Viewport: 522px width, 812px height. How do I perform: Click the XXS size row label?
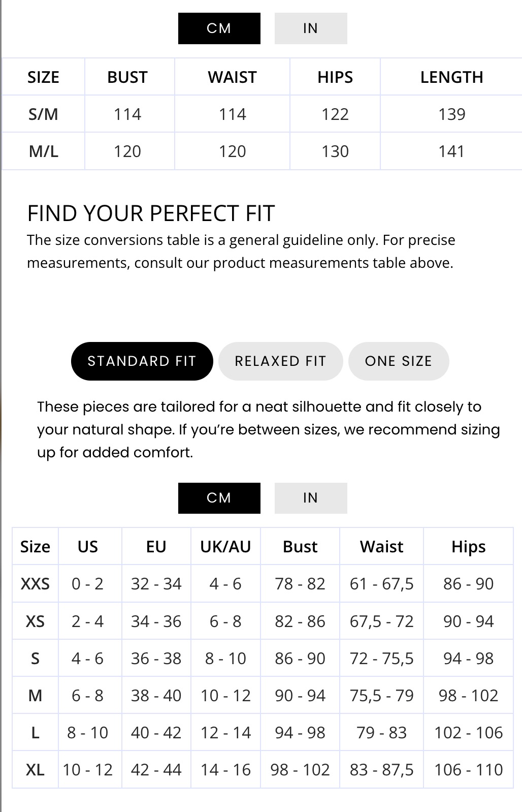click(35, 584)
